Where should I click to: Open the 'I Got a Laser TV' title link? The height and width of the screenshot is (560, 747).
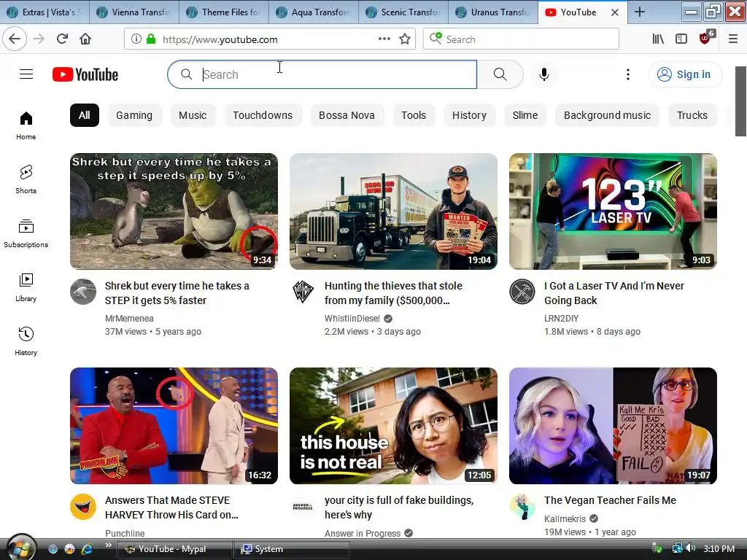[614, 293]
